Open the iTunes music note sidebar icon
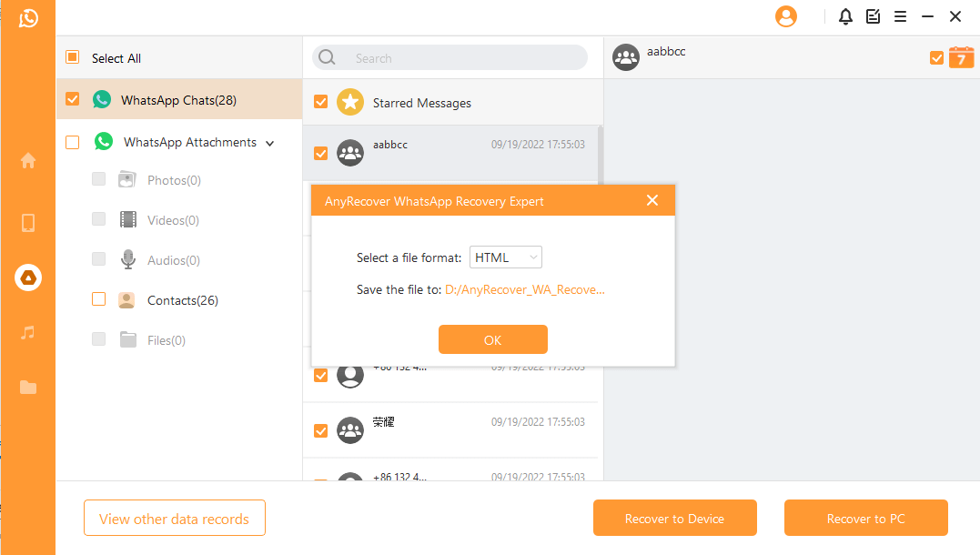This screenshot has height=555, width=980. (28, 333)
